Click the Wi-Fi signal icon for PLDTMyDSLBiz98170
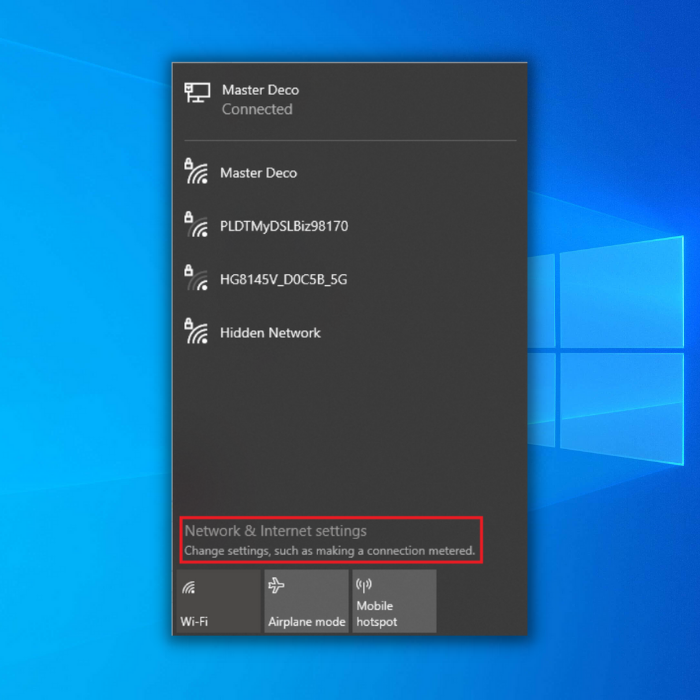 [196, 225]
